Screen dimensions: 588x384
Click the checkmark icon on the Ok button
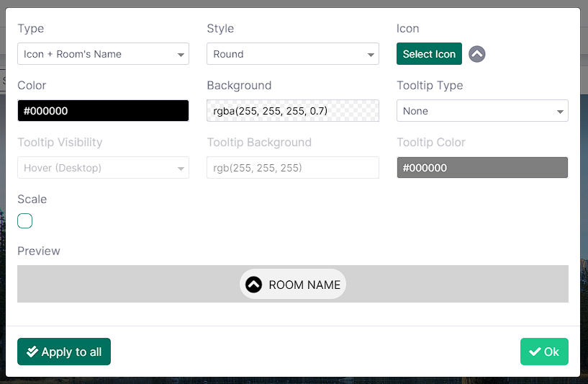(x=535, y=352)
